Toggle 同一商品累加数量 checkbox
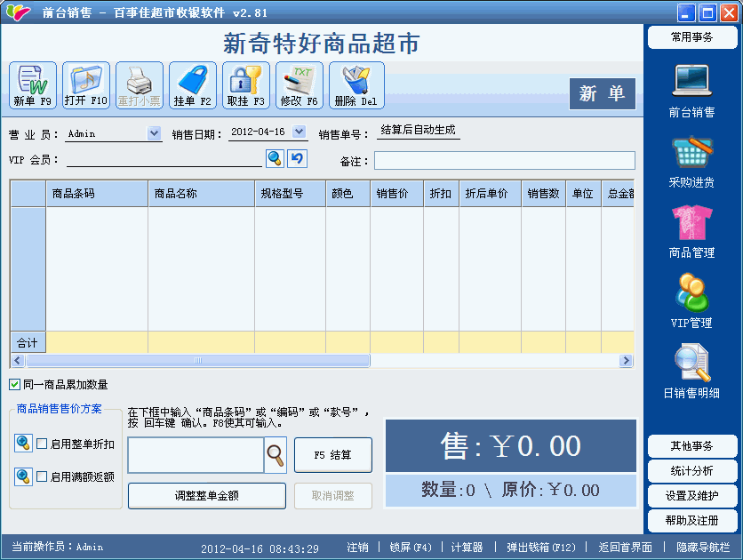 click(15, 384)
